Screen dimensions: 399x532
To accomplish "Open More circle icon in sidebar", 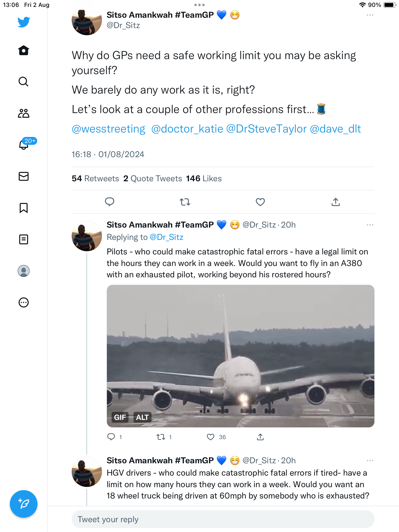I will pos(24,302).
